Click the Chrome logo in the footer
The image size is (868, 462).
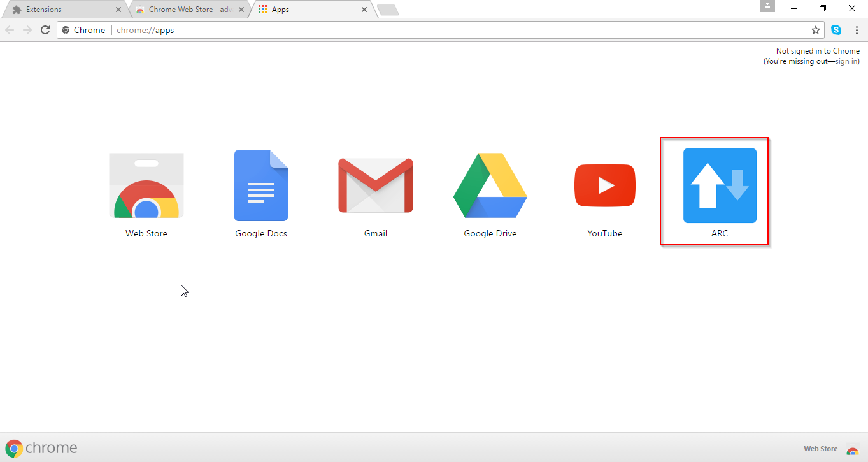[41, 448]
